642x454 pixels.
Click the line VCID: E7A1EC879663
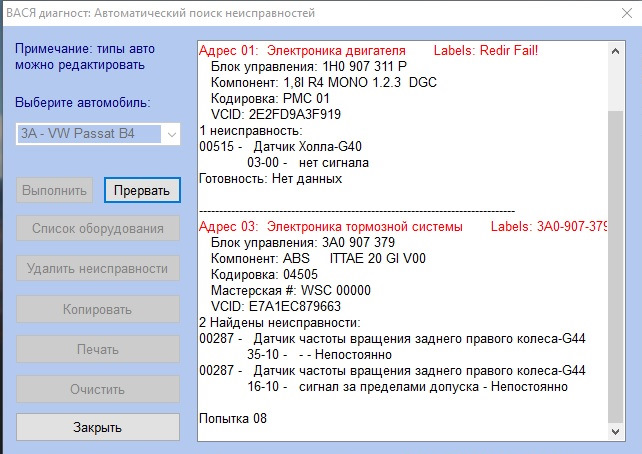coord(276,306)
